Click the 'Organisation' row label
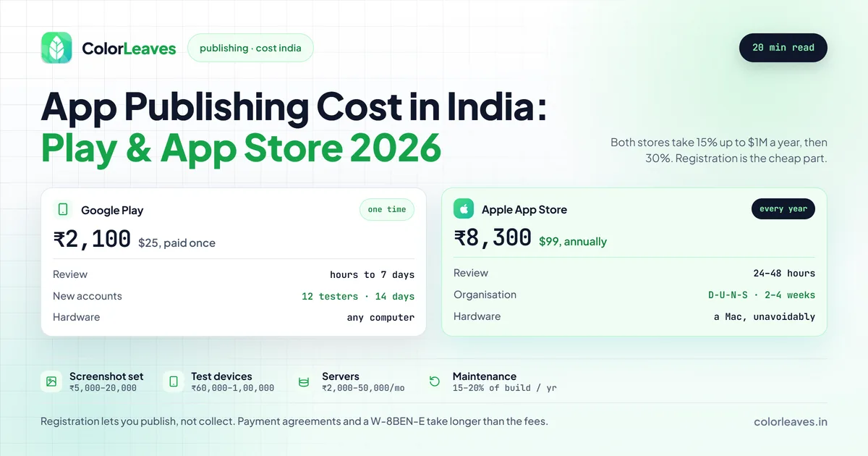This screenshot has width=868, height=456. tap(485, 295)
